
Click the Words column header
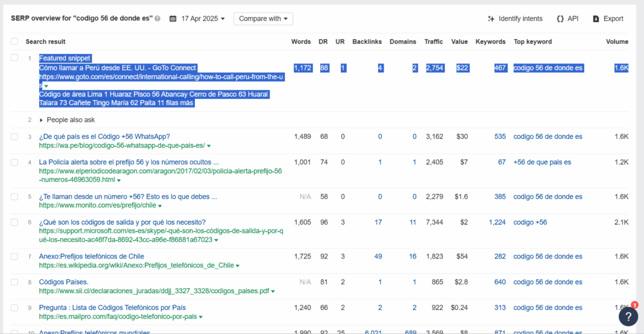[x=301, y=42]
